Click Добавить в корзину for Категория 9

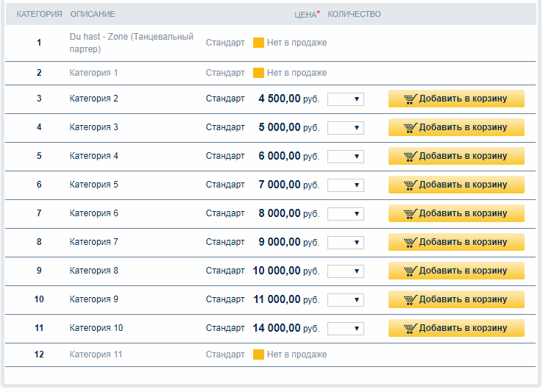[456, 300]
